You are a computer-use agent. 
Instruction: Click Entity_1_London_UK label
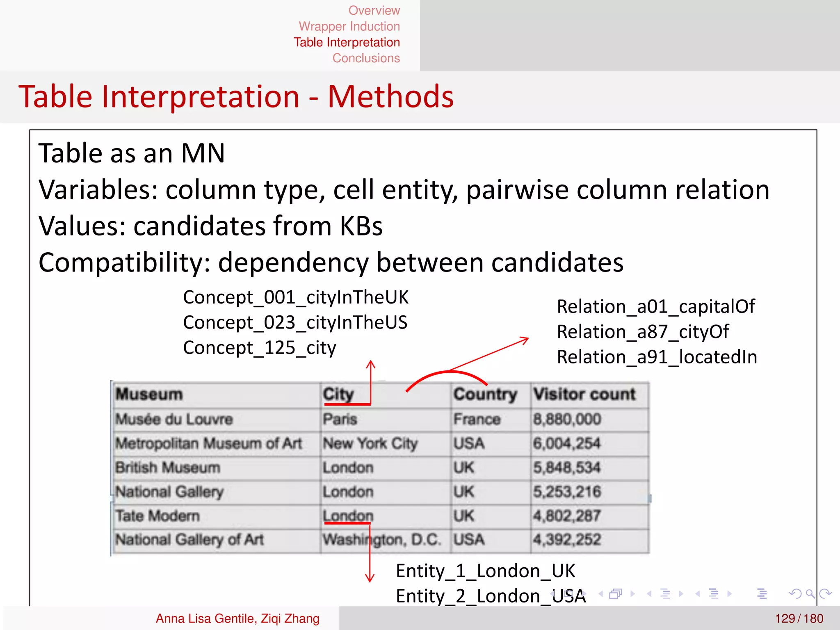click(486, 571)
